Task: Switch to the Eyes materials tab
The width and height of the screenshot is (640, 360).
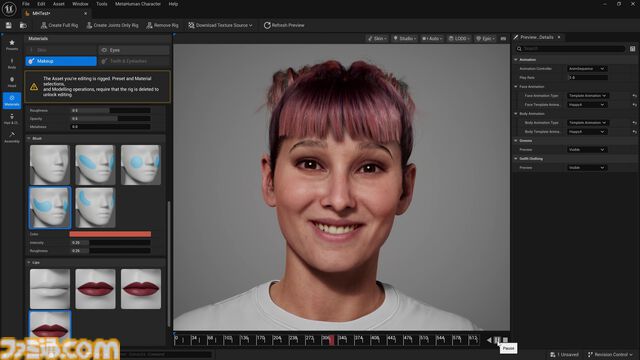Action: coord(133,50)
